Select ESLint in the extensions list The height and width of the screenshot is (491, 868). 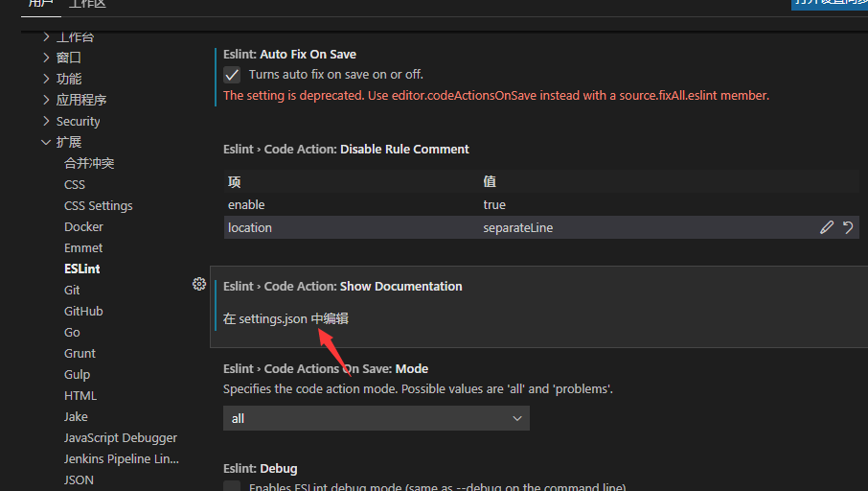(82, 269)
